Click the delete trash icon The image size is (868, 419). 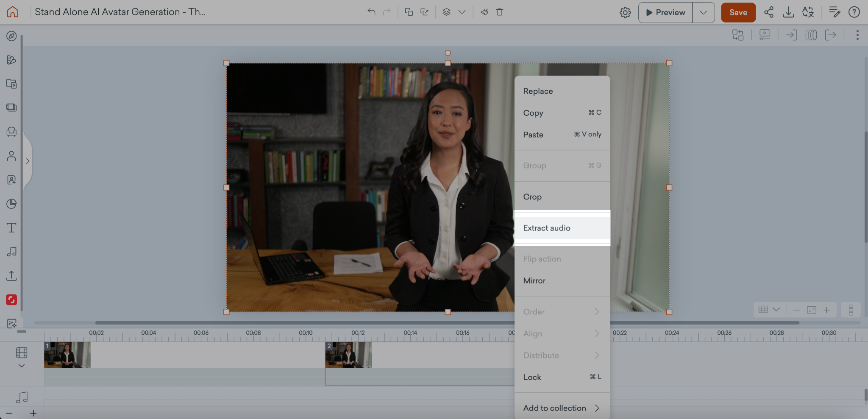tap(500, 12)
